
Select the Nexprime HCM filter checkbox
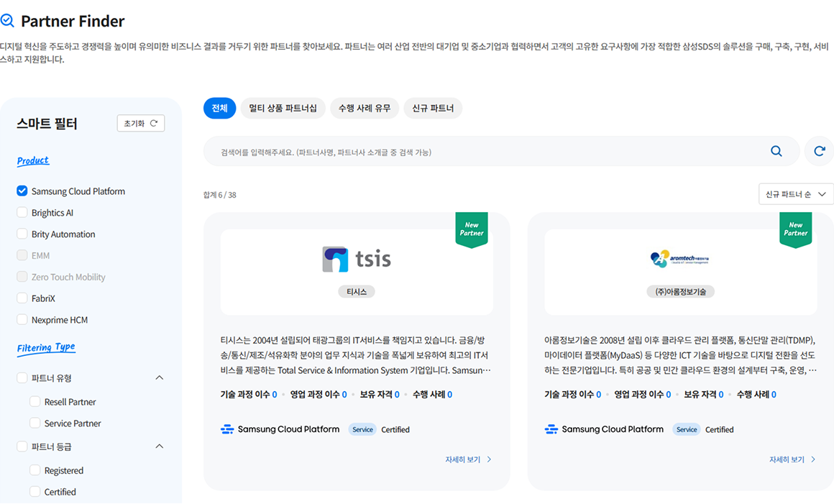tap(22, 319)
